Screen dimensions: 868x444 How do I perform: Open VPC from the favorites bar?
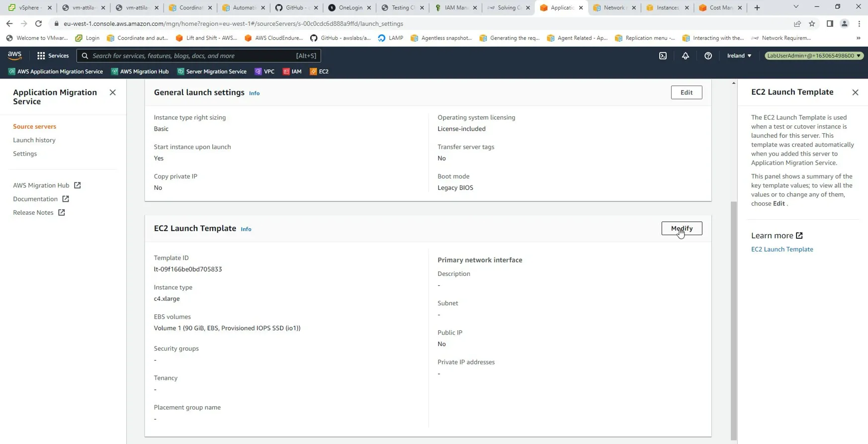coord(264,72)
